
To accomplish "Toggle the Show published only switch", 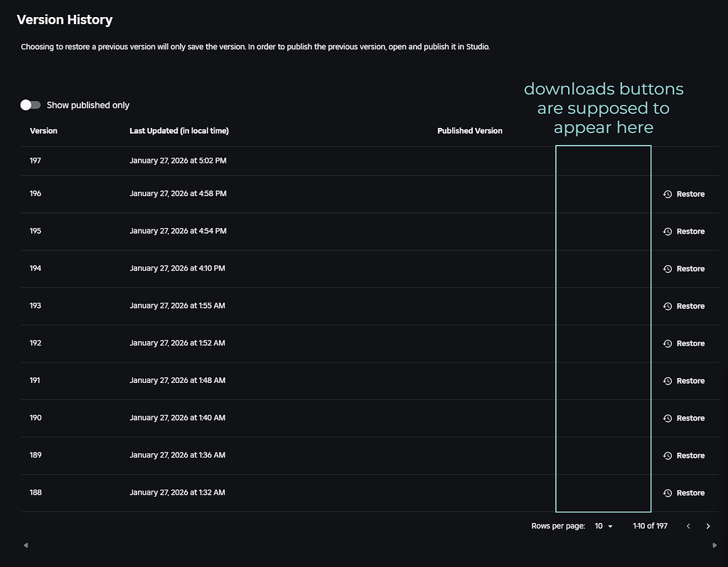I will point(31,105).
